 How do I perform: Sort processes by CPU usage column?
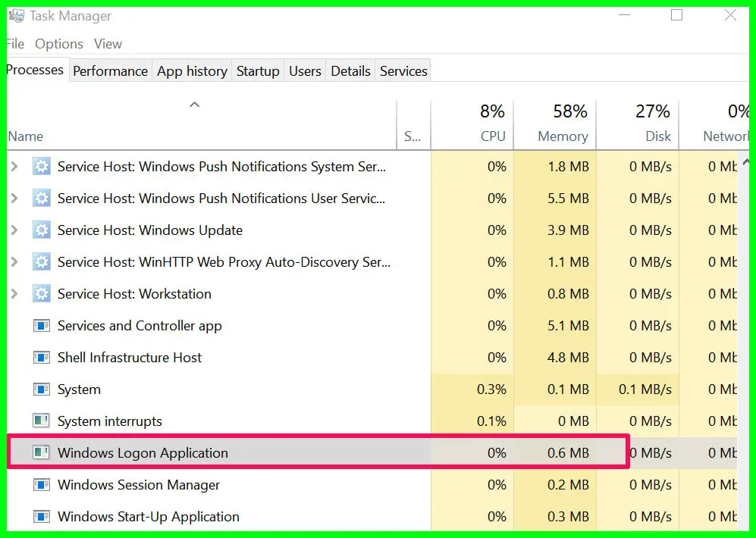click(472, 125)
